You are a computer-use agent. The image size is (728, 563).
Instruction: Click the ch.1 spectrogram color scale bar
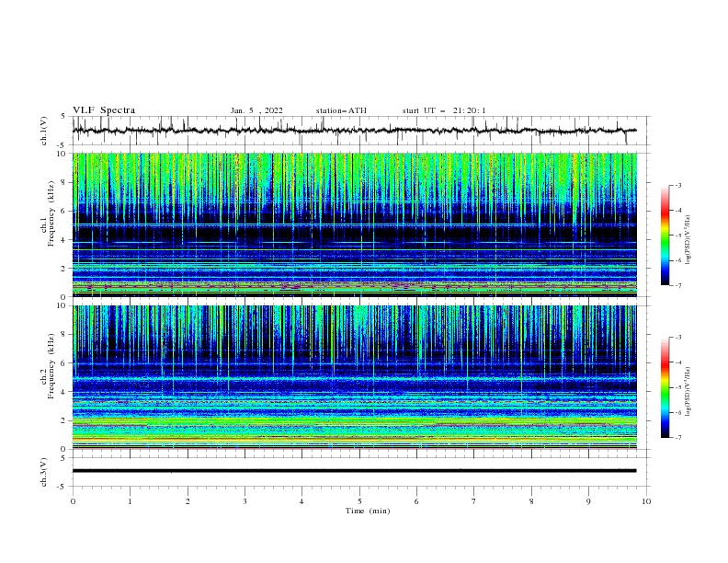point(665,236)
